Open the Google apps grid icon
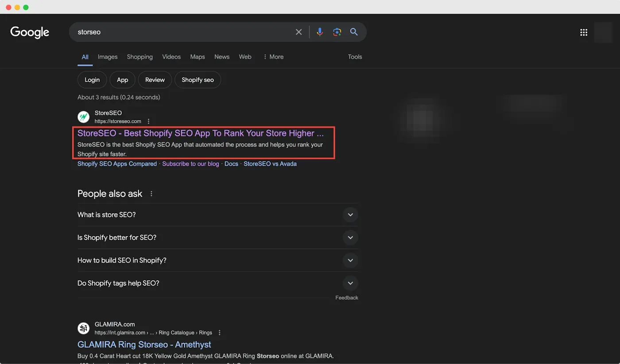 (584, 32)
